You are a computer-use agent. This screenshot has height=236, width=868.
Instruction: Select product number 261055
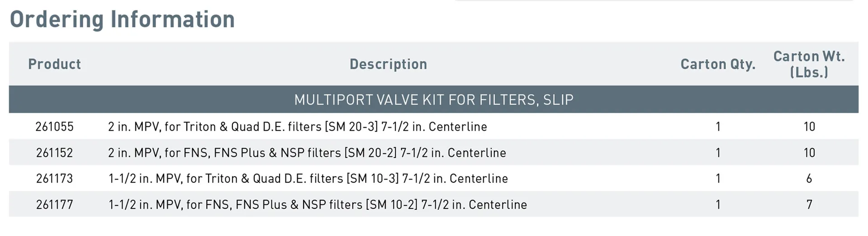click(x=54, y=127)
